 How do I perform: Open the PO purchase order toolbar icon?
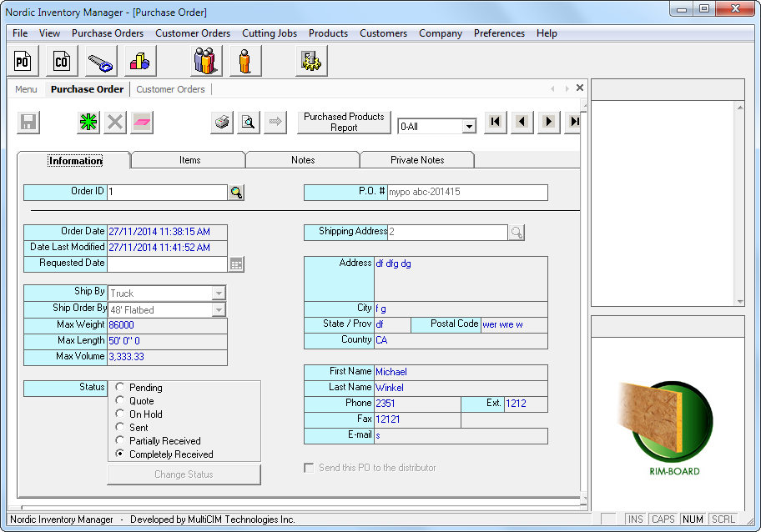(x=23, y=61)
